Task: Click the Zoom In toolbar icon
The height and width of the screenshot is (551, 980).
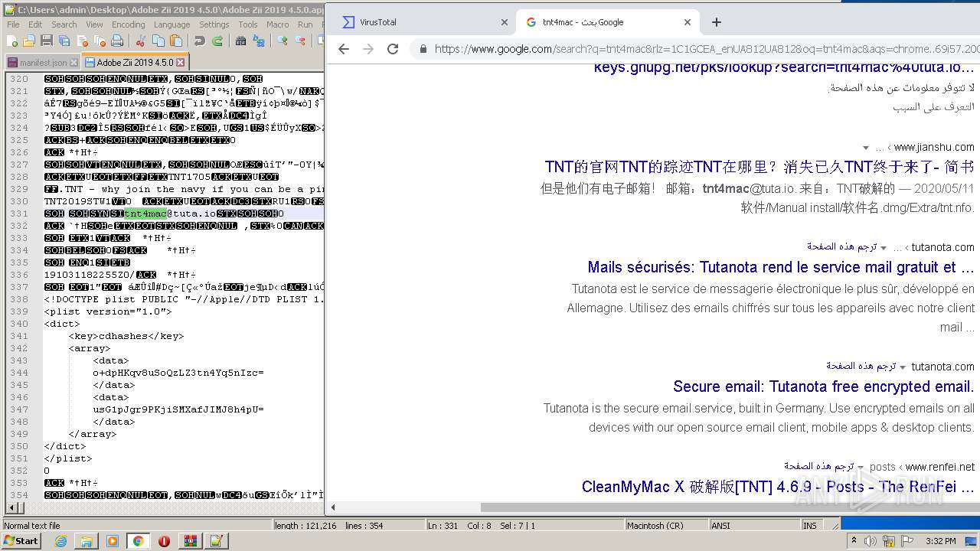Action: pos(283,41)
